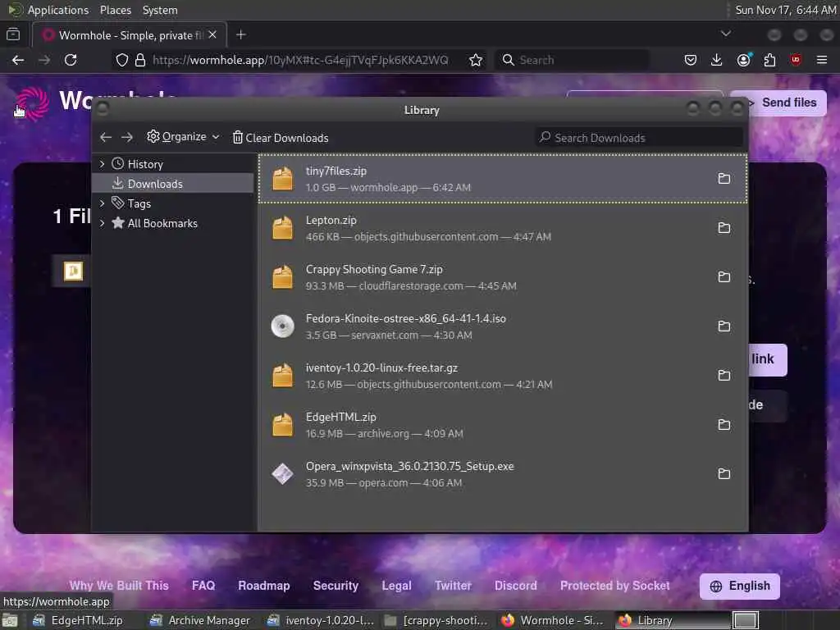The image size is (840, 630).
Task: Open the Organize dropdown
Action: 183,137
